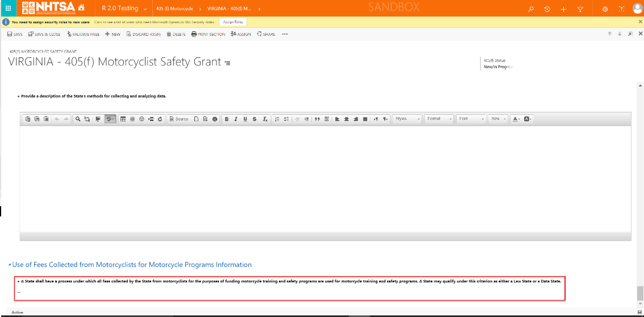Open the 405 (f) Motorcycle breadcrumb
The image size is (644, 317).
174,9
